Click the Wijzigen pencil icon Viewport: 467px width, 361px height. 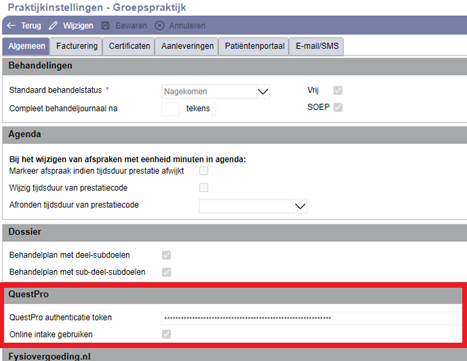click(53, 25)
